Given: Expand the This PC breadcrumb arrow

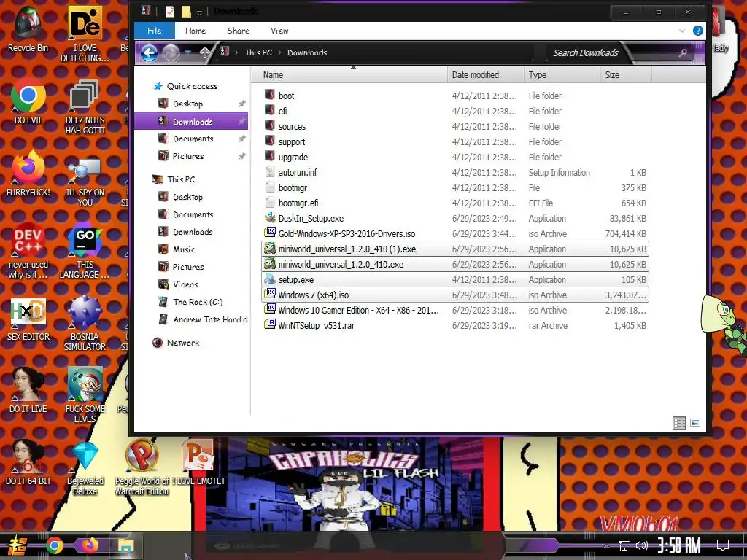Looking at the screenshot, I should [x=279, y=52].
